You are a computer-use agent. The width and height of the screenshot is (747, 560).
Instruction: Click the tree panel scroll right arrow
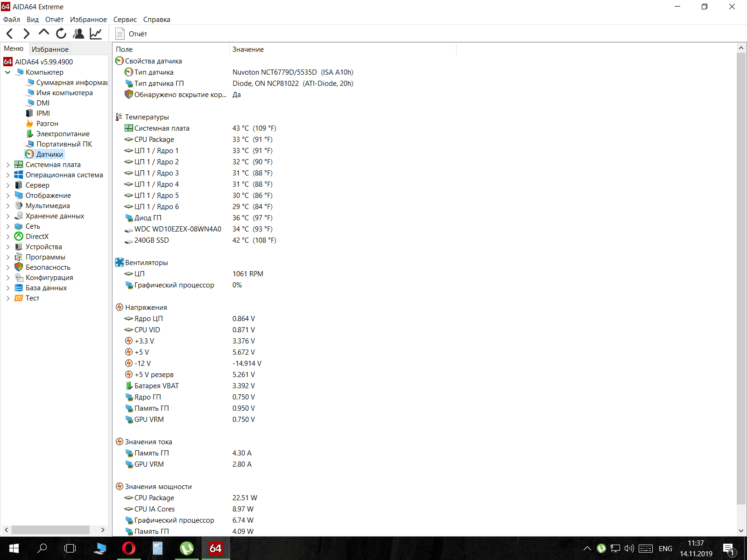tap(103, 530)
